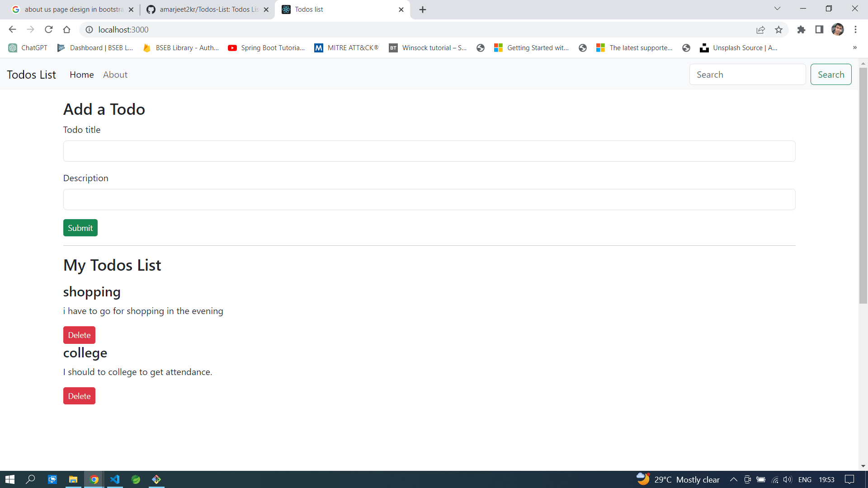Open a new tab with plus

pos(423,9)
